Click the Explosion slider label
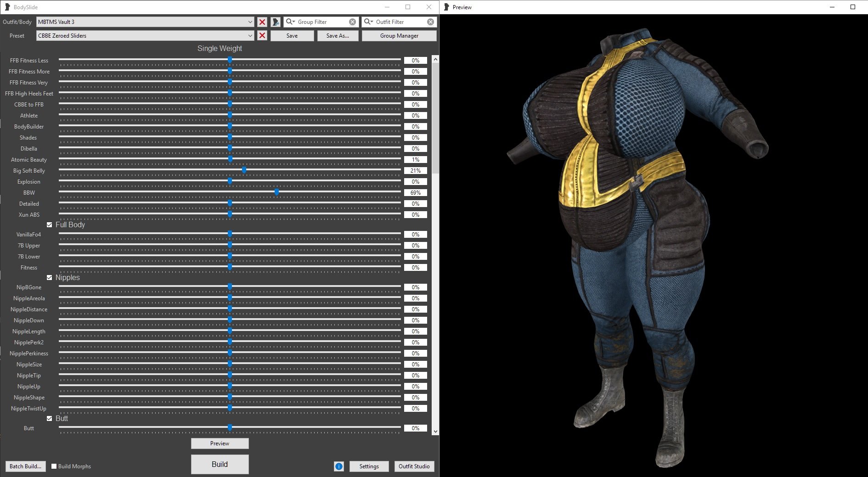Image resolution: width=868 pixels, height=477 pixels. pos(29,182)
